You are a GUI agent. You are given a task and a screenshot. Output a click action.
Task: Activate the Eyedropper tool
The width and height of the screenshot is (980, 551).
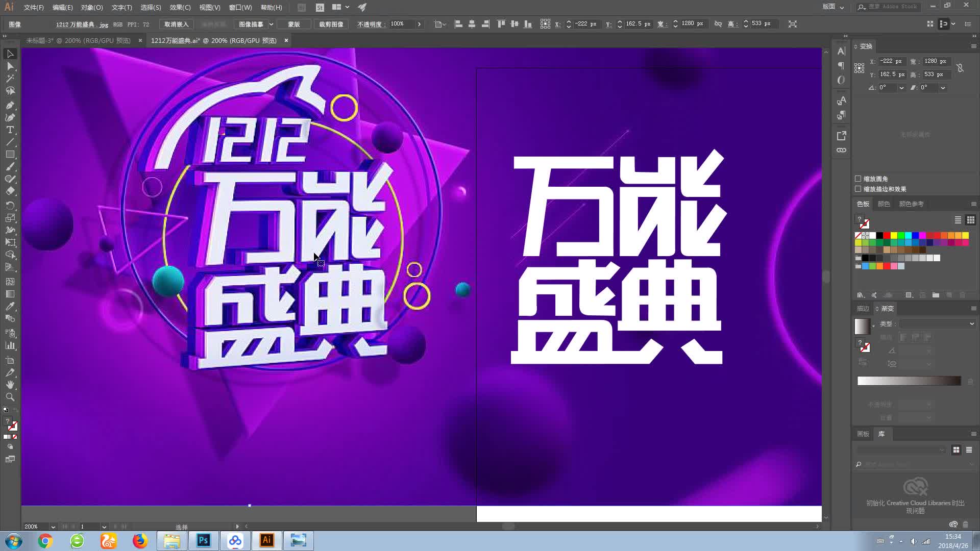coord(10,306)
